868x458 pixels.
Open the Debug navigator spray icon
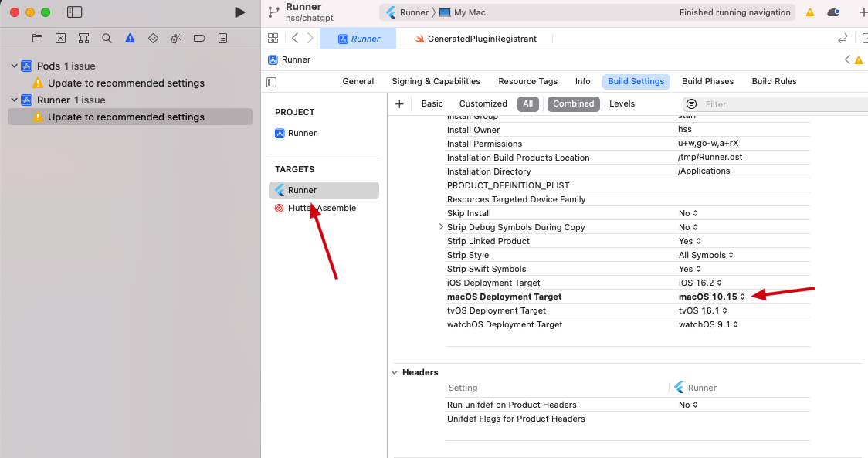(x=177, y=38)
